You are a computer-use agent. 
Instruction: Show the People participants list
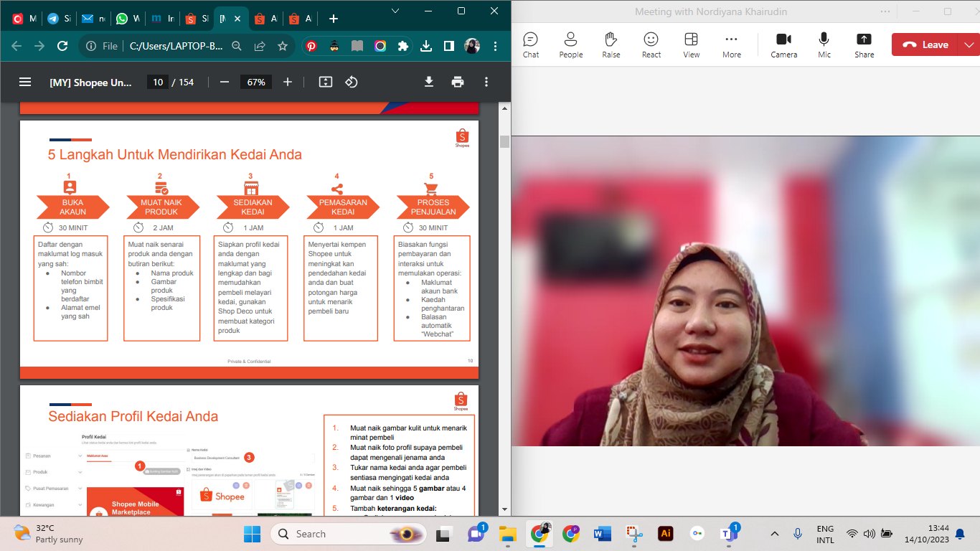[571, 44]
